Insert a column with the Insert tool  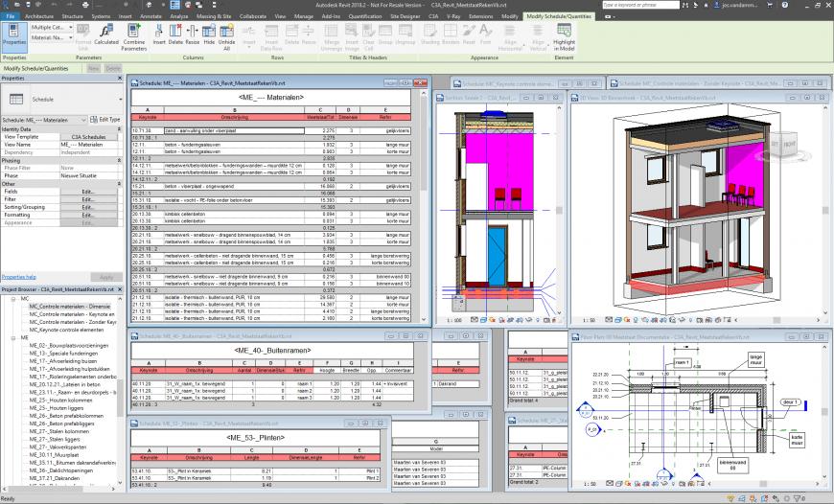(159, 35)
